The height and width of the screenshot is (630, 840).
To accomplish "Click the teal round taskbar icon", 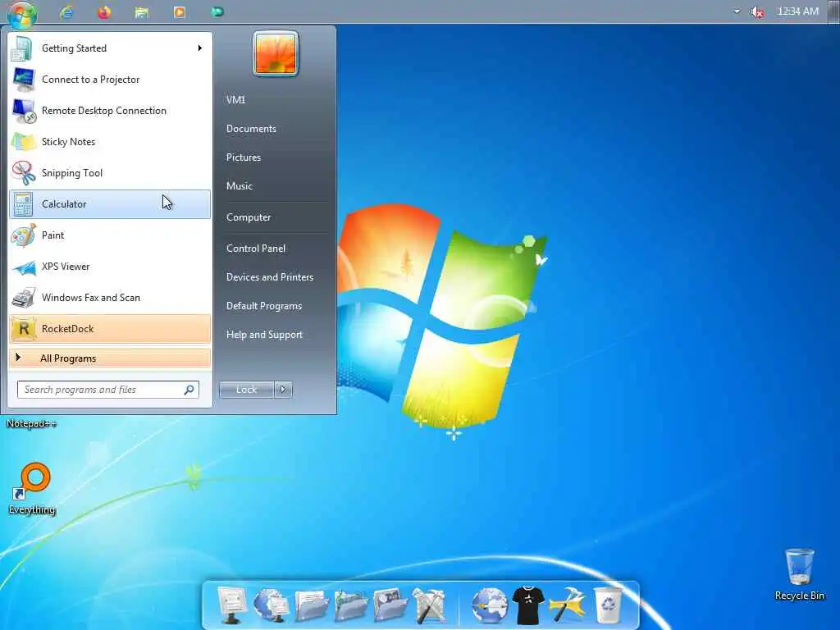I will pyautogui.click(x=217, y=11).
